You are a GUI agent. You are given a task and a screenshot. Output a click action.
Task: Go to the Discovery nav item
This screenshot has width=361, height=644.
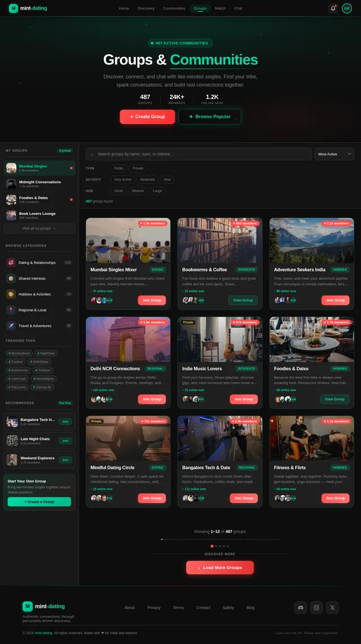point(146,8)
